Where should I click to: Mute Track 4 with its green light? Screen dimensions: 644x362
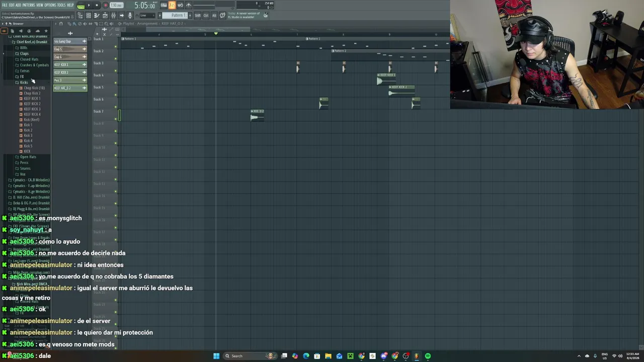[116, 83]
